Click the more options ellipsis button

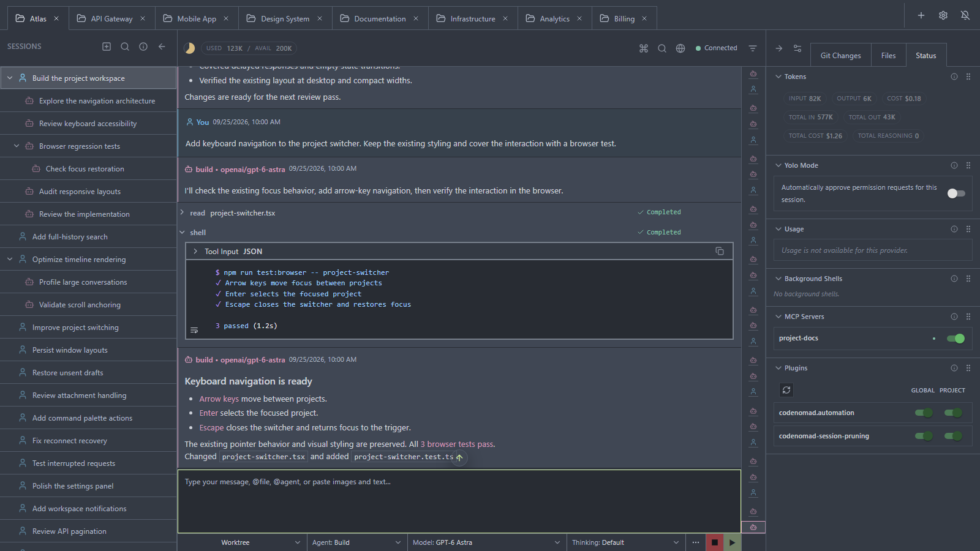[695, 542]
